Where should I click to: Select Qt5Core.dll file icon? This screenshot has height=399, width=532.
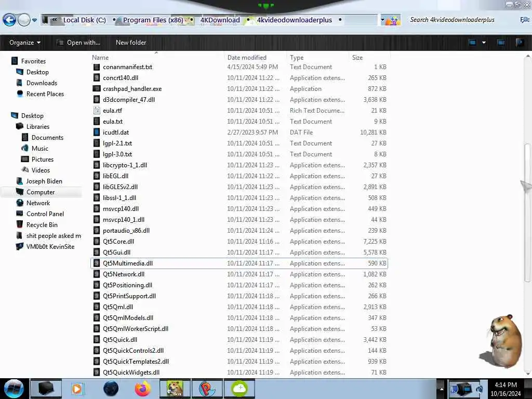tap(97, 242)
